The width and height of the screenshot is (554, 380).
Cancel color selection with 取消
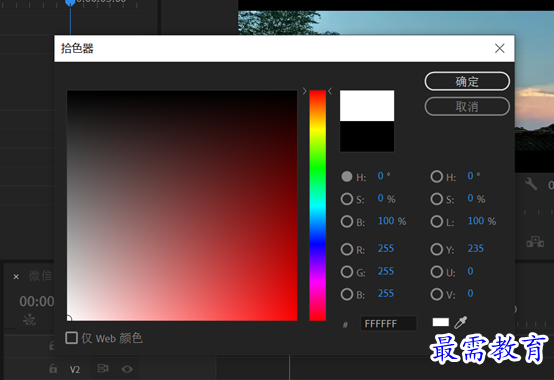[x=467, y=106]
